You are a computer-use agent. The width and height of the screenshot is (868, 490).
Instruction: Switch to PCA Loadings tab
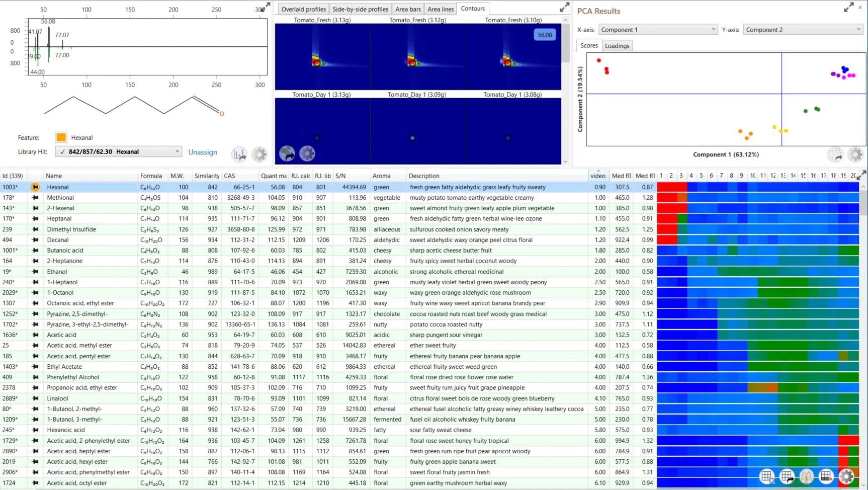tap(617, 46)
